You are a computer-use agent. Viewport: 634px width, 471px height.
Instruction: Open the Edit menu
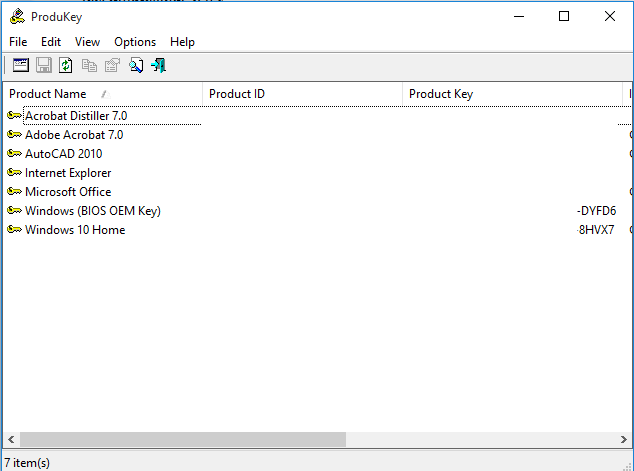[x=51, y=42]
